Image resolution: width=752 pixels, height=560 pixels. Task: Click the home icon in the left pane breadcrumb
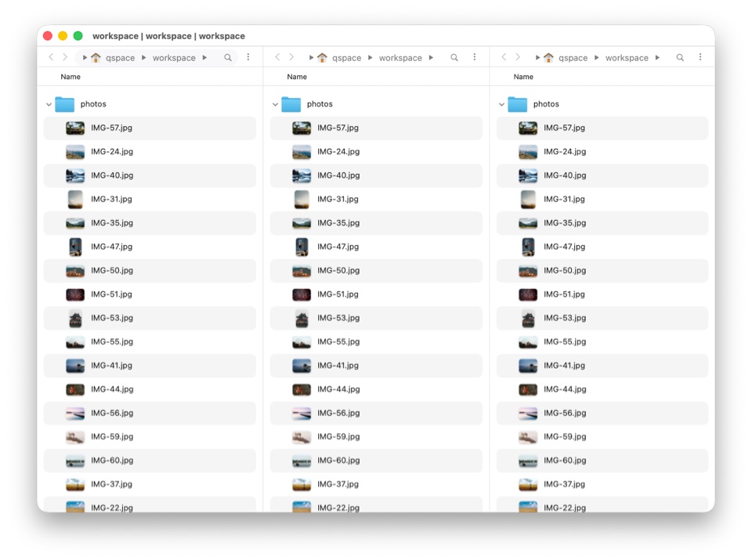coord(96,58)
